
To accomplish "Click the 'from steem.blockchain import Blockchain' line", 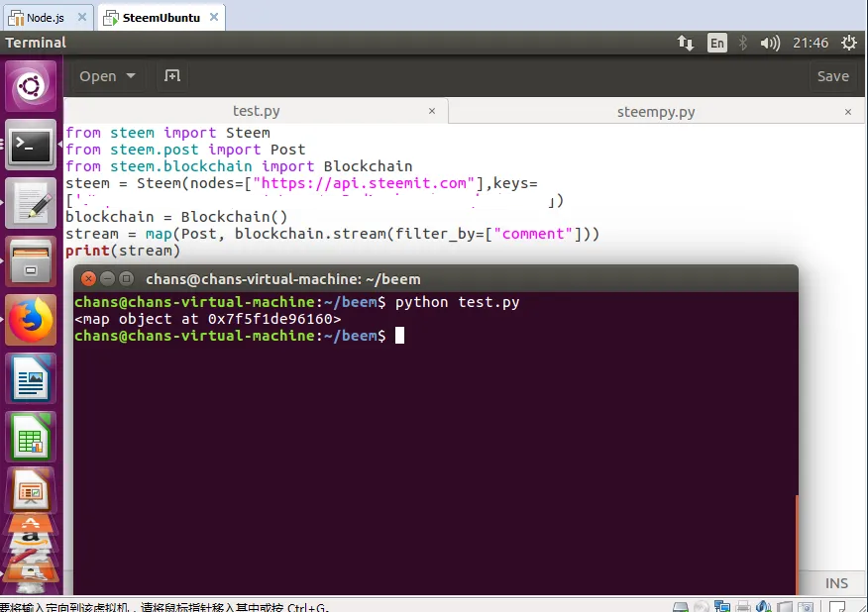I will pos(239,166).
